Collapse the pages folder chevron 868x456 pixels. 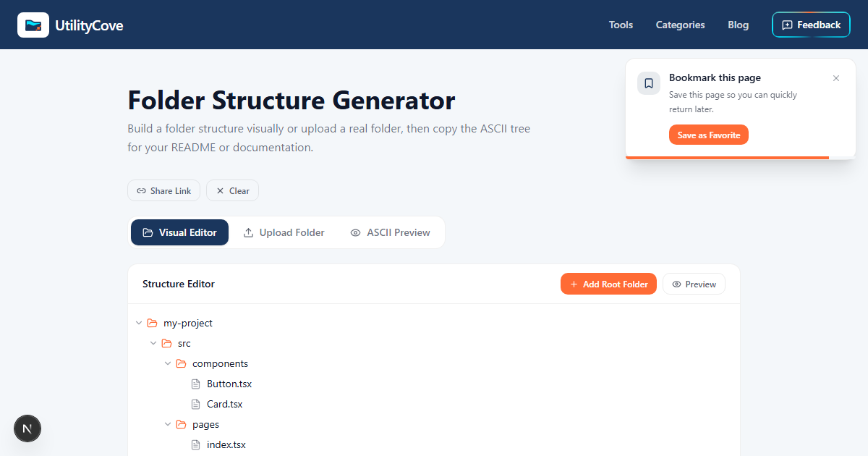tap(167, 425)
